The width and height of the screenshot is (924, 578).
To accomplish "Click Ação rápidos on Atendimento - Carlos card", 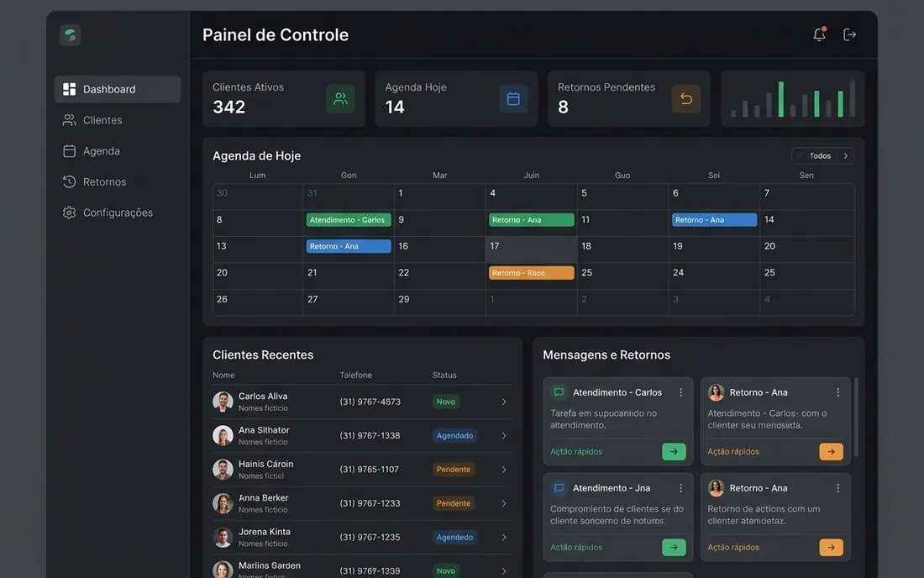I will [x=576, y=452].
